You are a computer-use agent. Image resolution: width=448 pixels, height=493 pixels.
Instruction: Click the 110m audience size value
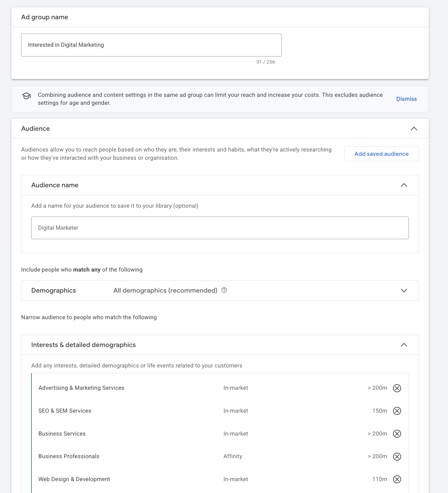click(x=380, y=479)
